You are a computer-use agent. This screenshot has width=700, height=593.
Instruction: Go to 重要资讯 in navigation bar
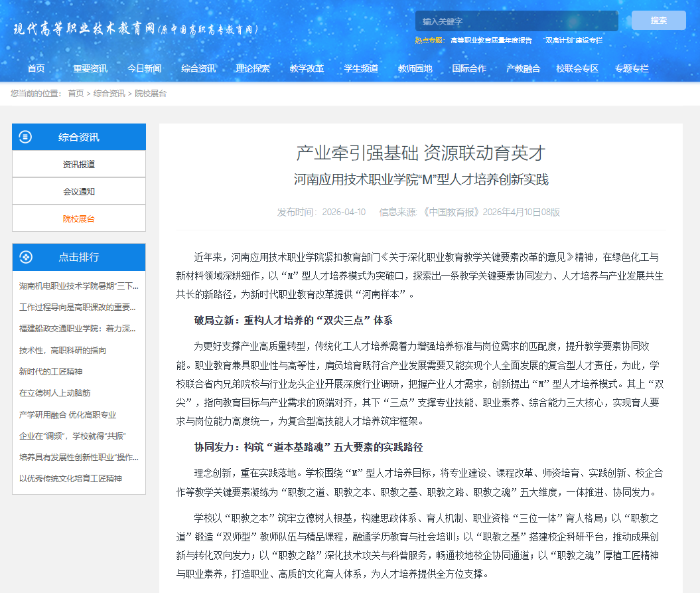point(90,68)
